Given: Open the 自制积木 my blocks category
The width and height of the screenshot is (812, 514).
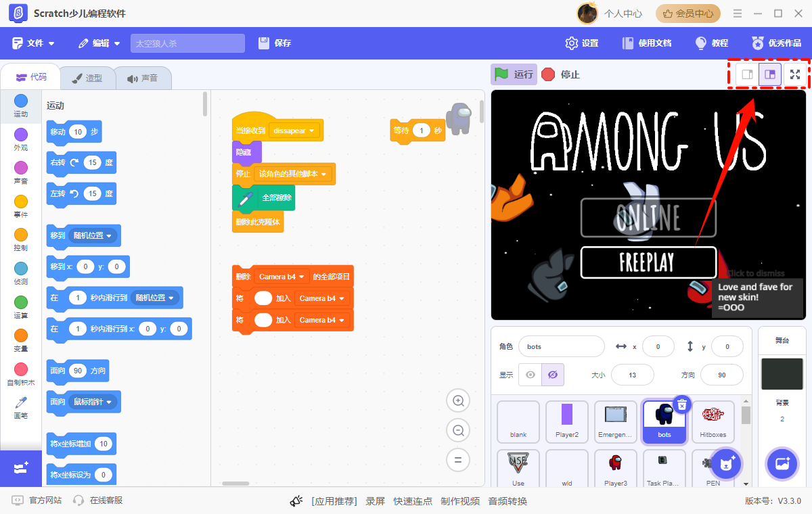Looking at the screenshot, I should click(x=21, y=374).
